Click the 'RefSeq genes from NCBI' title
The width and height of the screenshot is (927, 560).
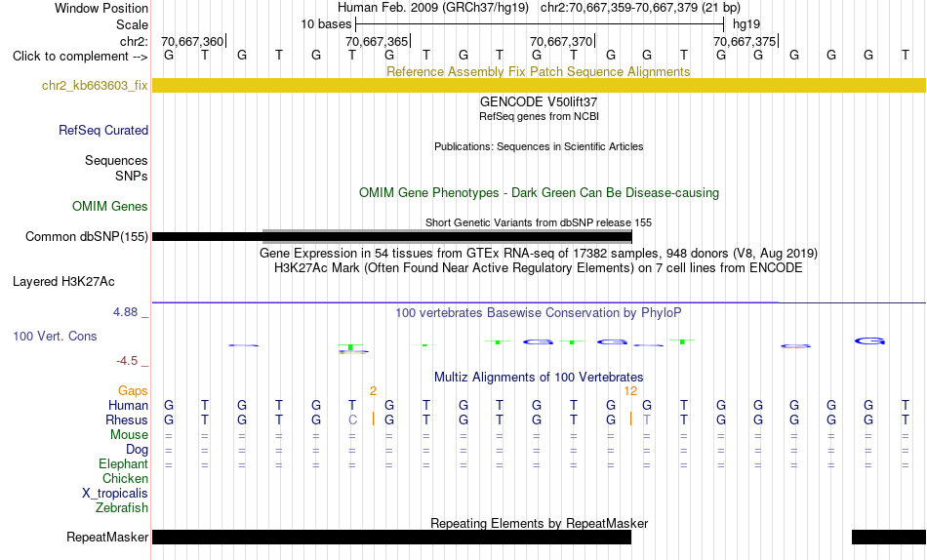point(539,116)
